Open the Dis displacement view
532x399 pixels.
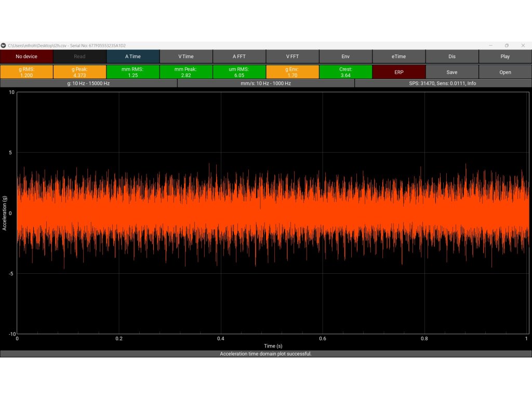pos(452,56)
